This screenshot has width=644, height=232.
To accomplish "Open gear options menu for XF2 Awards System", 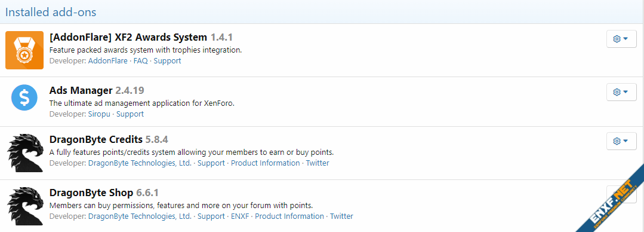I will point(621,39).
